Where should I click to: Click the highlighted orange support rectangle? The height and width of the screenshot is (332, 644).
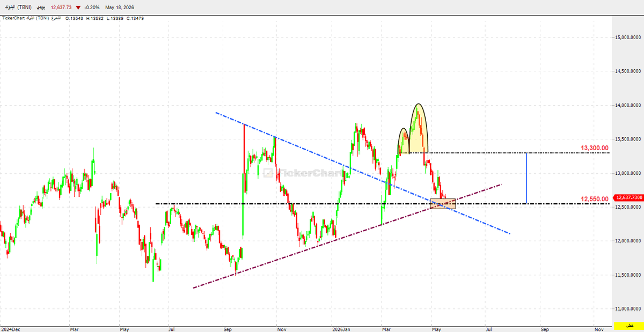point(443,204)
